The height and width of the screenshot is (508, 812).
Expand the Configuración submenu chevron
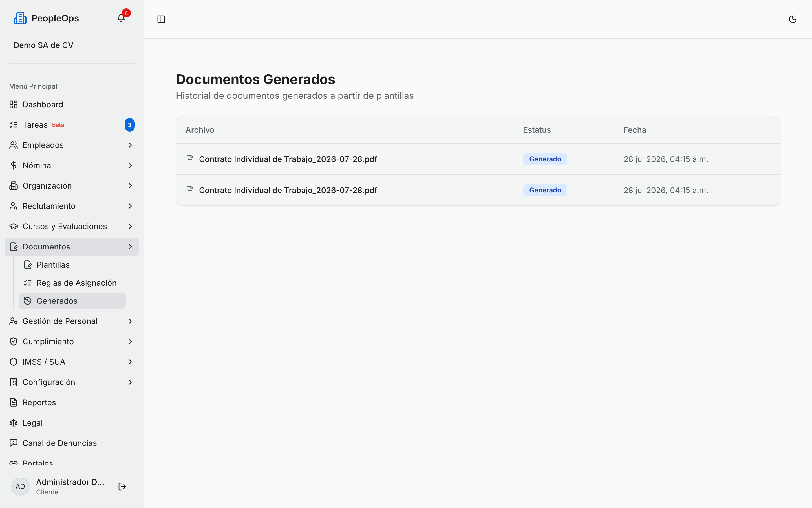click(x=130, y=382)
